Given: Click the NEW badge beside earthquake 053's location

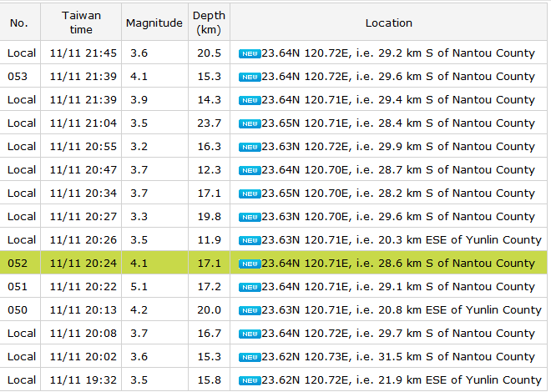Looking at the screenshot, I should pos(249,77).
